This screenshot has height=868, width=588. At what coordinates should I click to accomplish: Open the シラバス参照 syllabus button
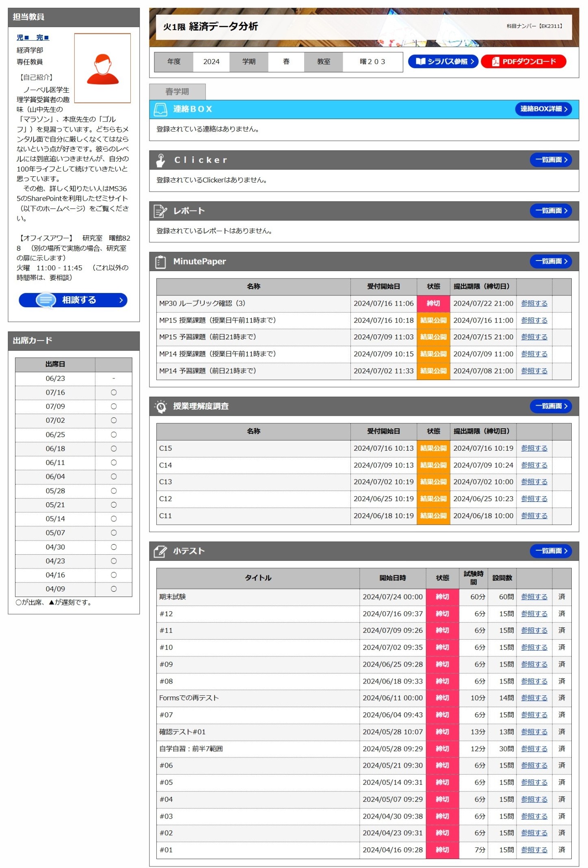pos(443,61)
